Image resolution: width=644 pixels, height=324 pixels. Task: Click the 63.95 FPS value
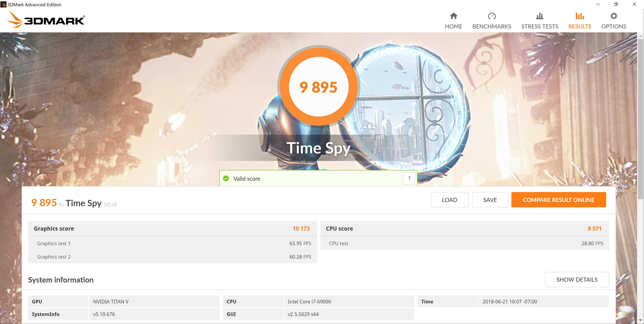pos(300,243)
